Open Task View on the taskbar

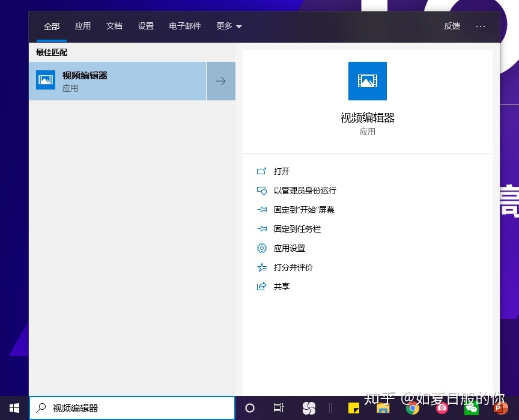pyautogui.click(x=278, y=408)
